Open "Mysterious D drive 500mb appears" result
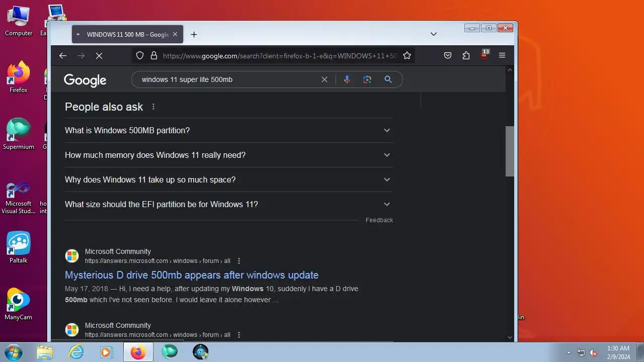Viewport: 644px width, 362px height. [192, 275]
